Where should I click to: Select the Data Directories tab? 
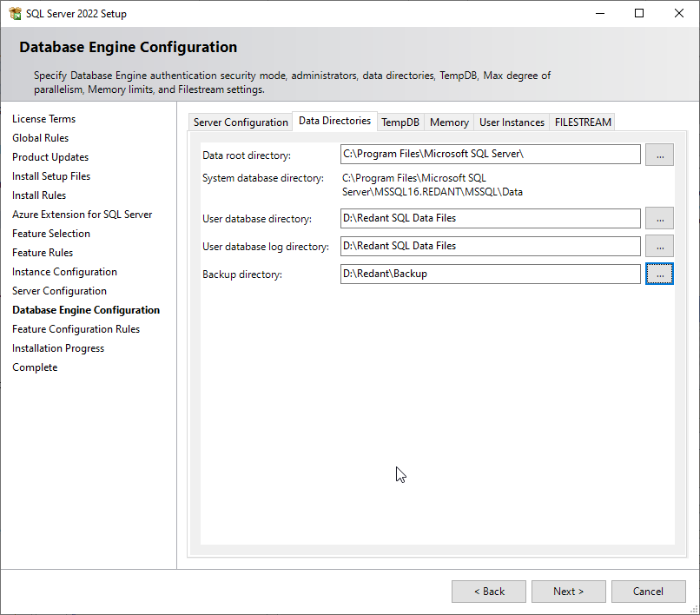(x=334, y=121)
